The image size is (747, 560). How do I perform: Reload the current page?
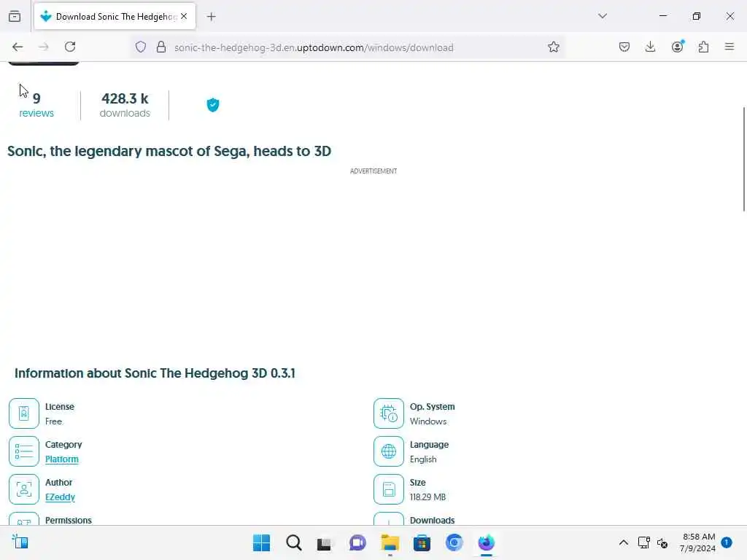click(70, 47)
